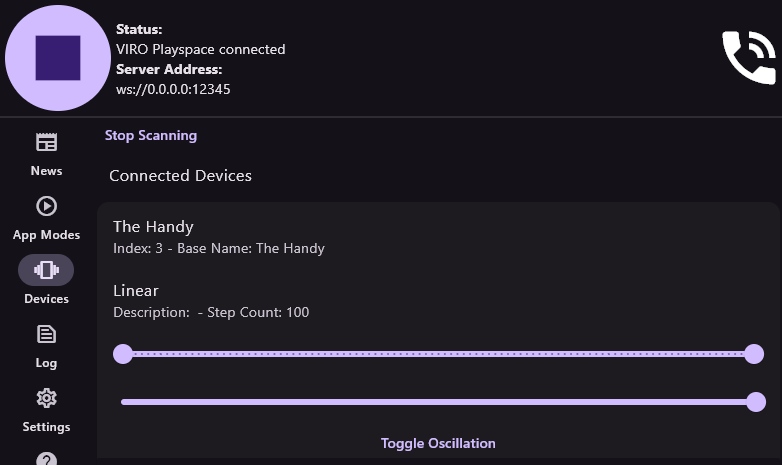The width and height of the screenshot is (782, 465).
Task: Open the News section icon
Action: click(x=46, y=142)
